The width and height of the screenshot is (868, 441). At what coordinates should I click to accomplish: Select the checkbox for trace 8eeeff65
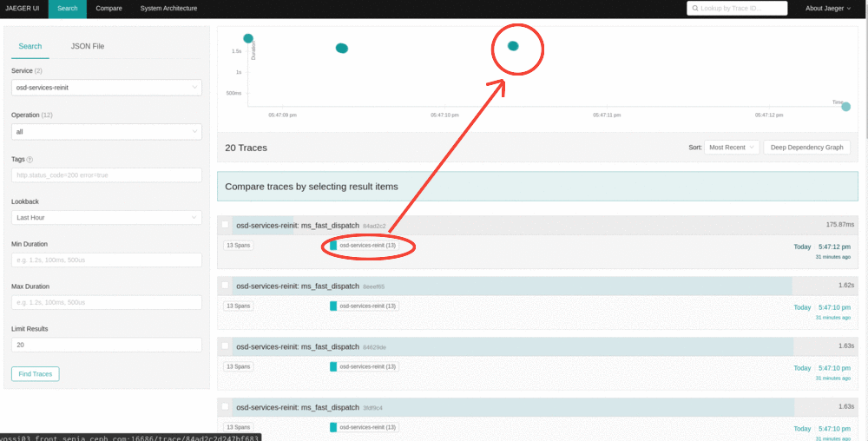(226, 286)
